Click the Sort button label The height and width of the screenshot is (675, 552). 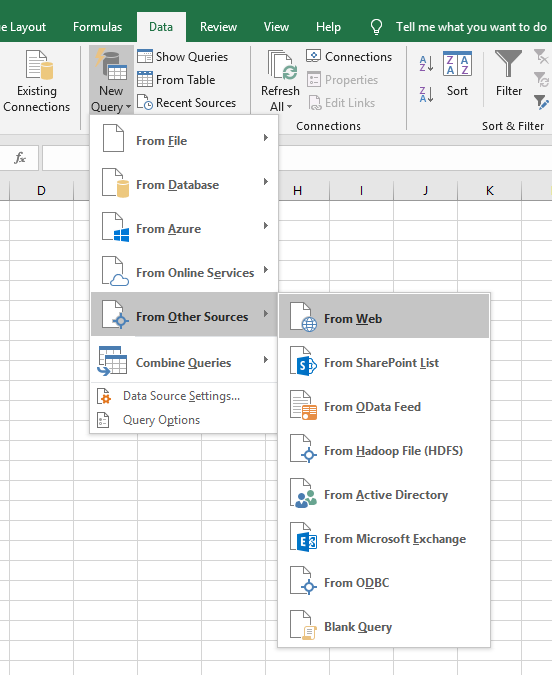point(457,91)
